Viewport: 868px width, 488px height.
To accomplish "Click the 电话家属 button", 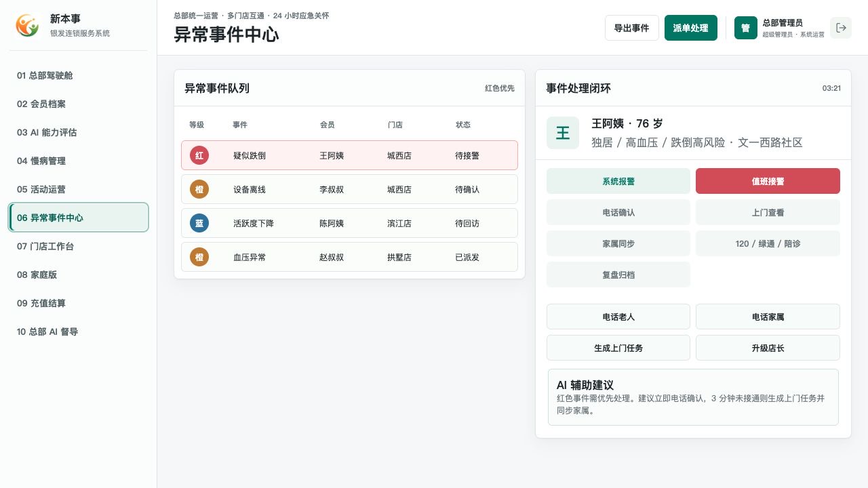I will [x=768, y=317].
